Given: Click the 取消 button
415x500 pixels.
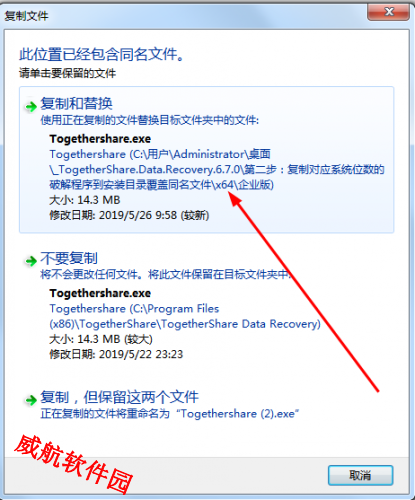Looking at the screenshot, I should pos(360,475).
